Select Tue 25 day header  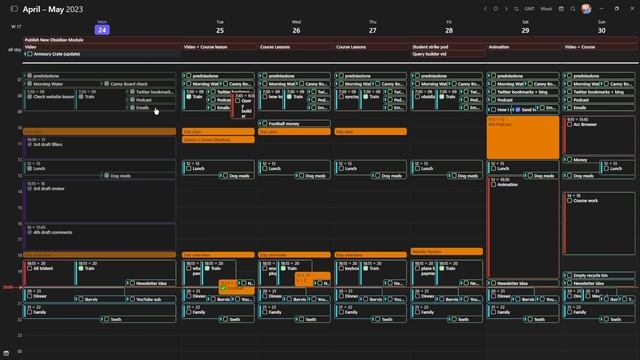coord(220,27)
